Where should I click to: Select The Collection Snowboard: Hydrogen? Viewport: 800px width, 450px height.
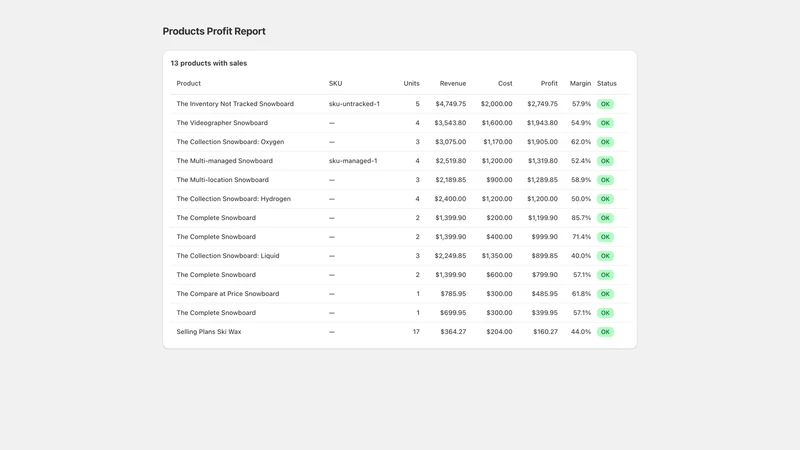234,199
